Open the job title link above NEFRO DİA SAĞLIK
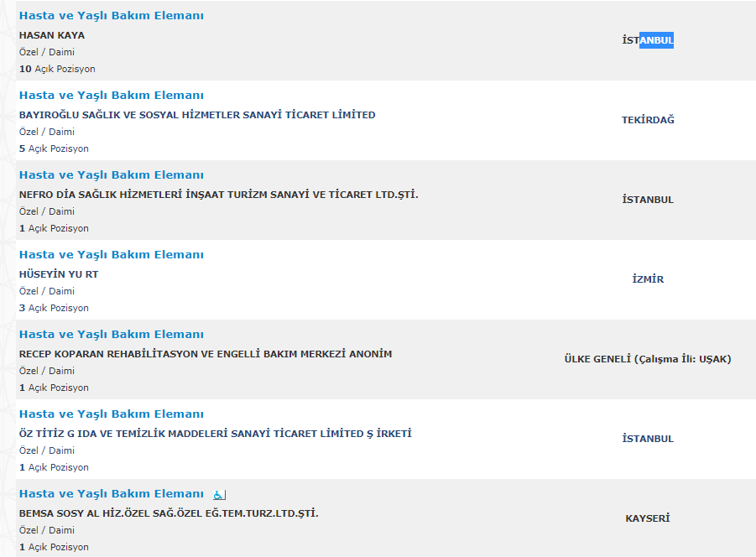The width and height of the screenshot is (756, 557). 111,175
